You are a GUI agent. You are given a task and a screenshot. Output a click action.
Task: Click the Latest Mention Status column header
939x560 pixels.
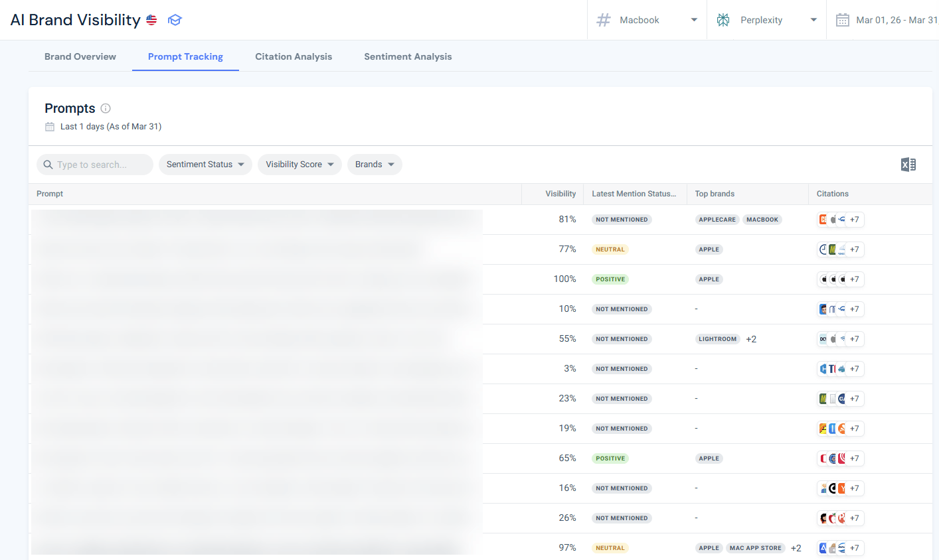click(x=634, y=194)
